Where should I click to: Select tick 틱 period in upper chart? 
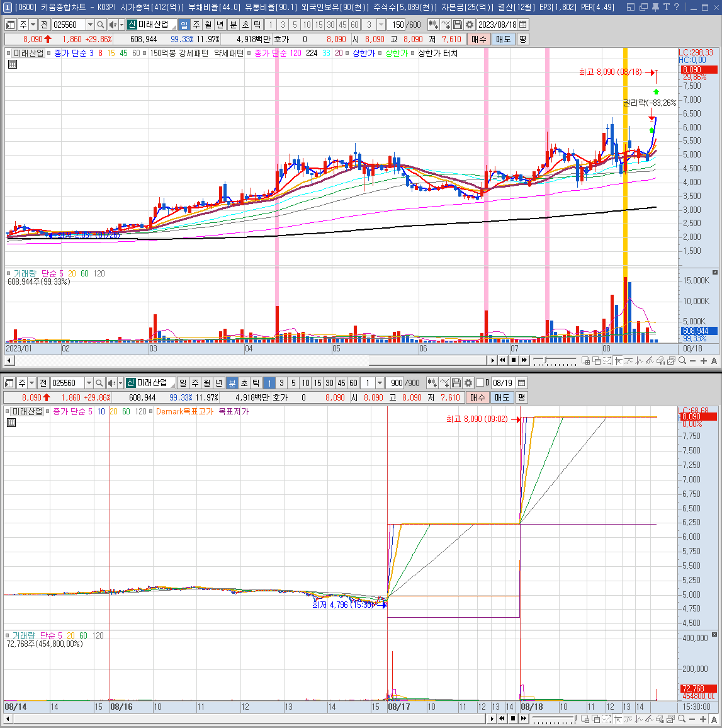pos(257,25)
